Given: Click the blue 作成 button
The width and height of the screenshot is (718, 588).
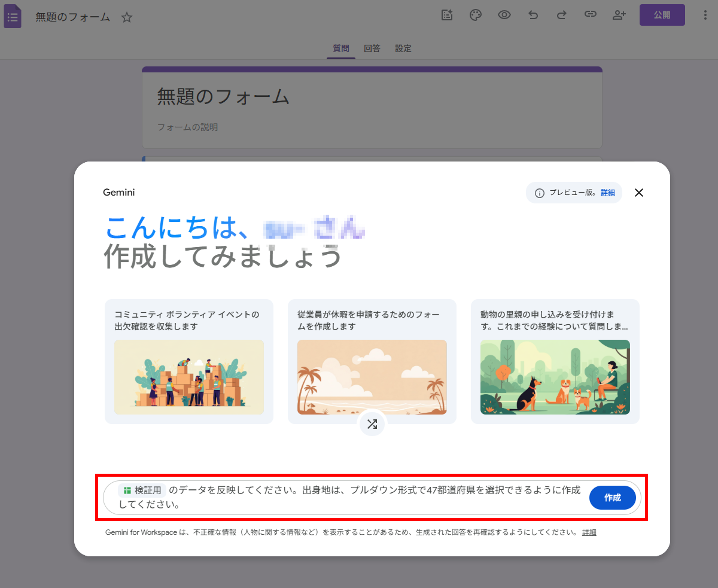Looking at the screenshot, I should (x=612, y=498).
